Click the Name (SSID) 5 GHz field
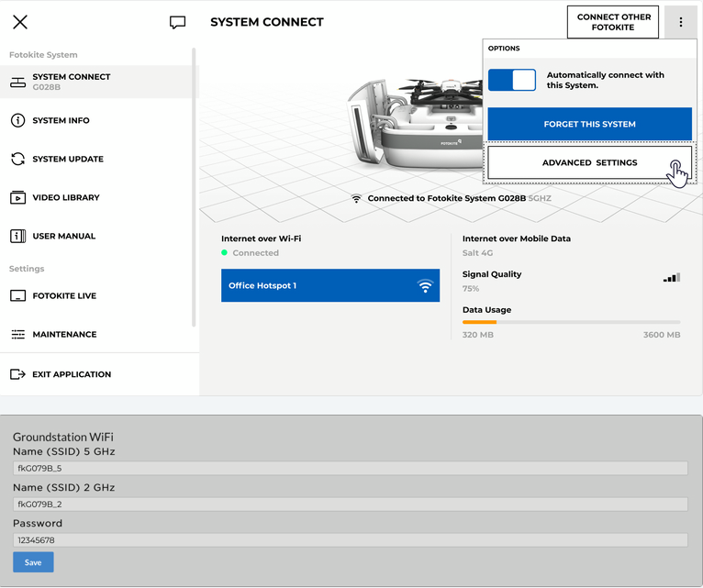The height and width of the screenshot is (588, 703). 350,469
